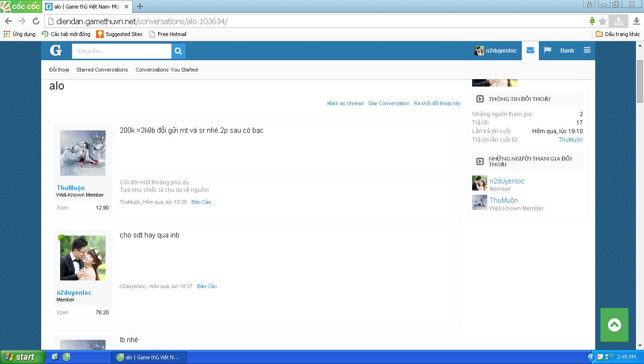Click scrollbar down arrow
Screen dimensions: 644x364
(x=640, y=346)
